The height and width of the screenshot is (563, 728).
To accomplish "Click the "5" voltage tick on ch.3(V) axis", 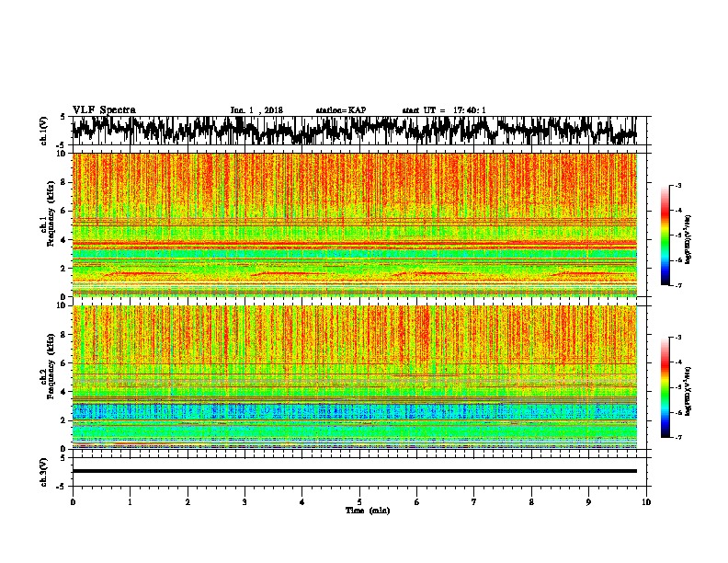I will point(63,458).
